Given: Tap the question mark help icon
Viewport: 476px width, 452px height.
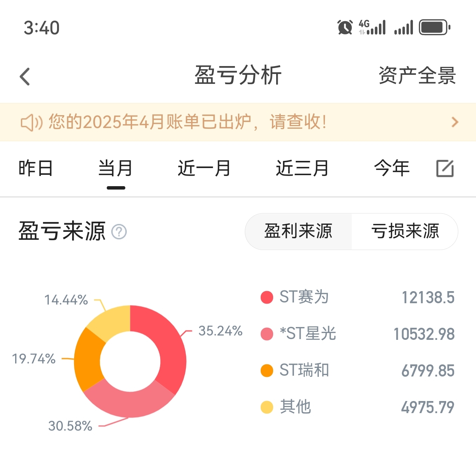Looking at the screenshot, I should [119, 231].
